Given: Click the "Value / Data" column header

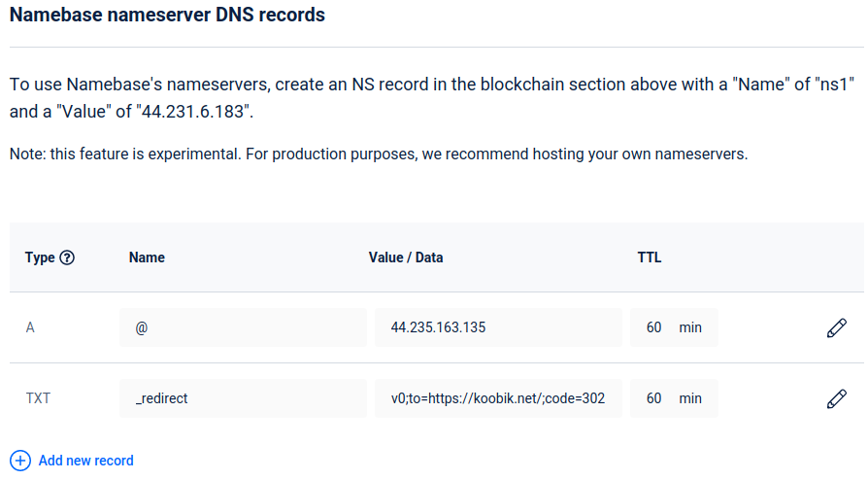Looking at the screenshot, I should (x=406, y=257).
